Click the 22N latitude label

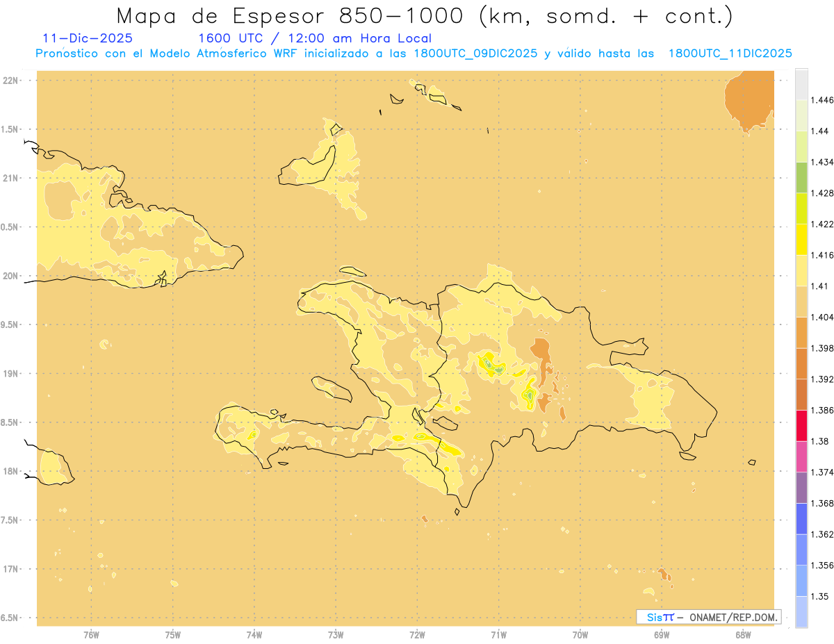coord(11,80)
